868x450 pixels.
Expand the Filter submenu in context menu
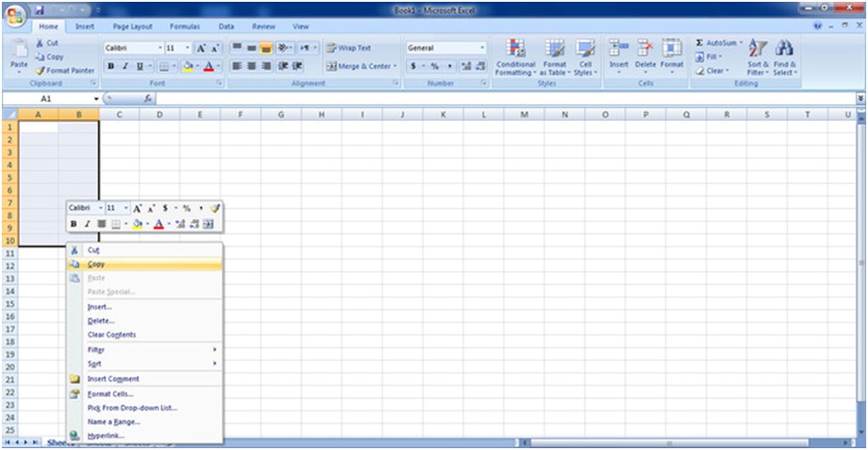tap(143, 350)
